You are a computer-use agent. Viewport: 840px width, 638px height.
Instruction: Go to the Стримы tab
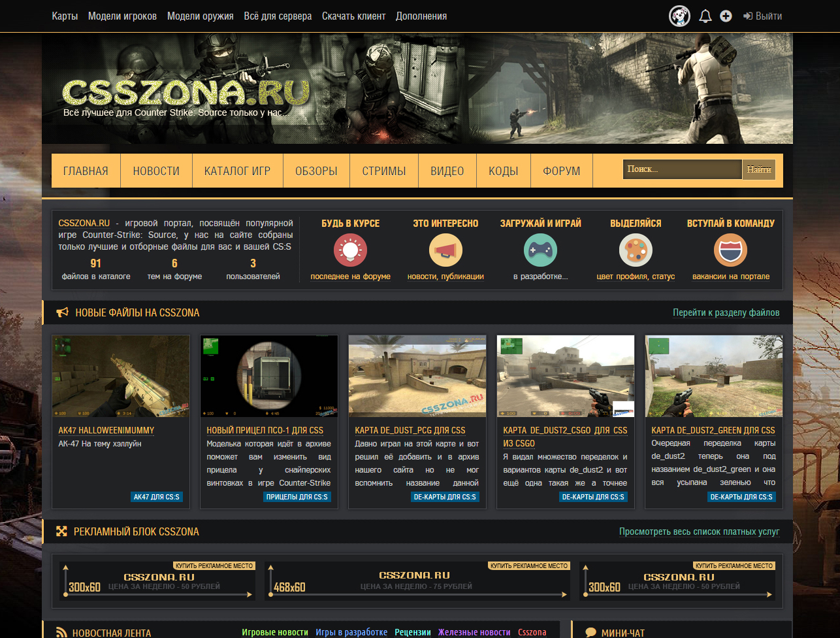point(384,171)
